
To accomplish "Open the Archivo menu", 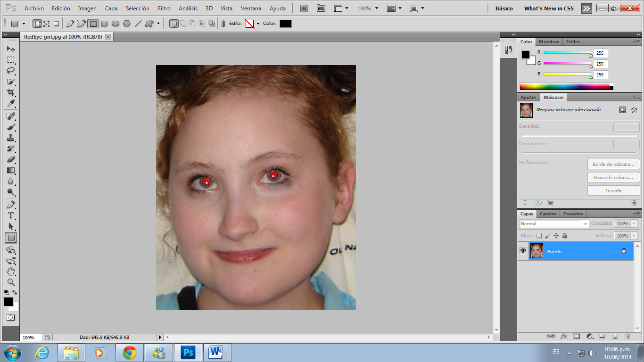I will point(34,8).
